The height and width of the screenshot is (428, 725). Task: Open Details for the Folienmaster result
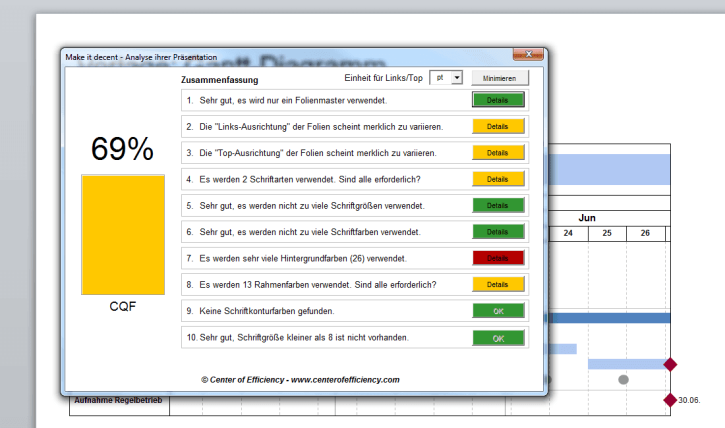pyautogui.click(x=498, y=100)
